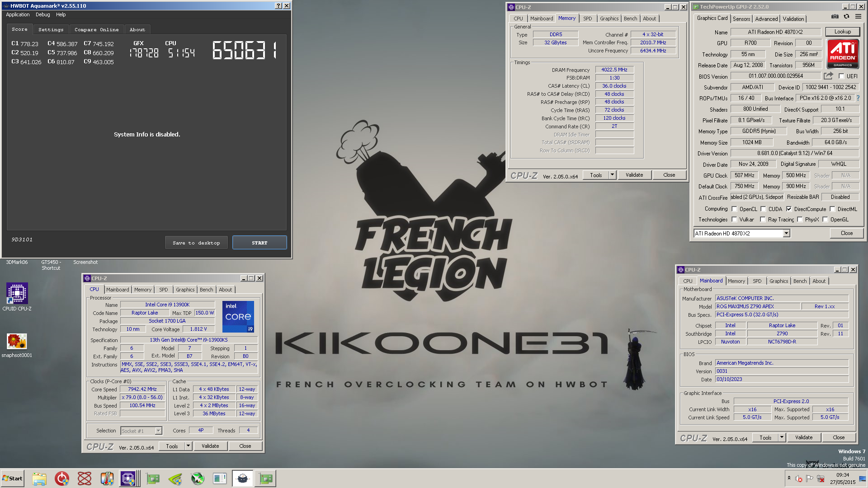Open the Sensors tab in GPU-Z
868x488 pixels.
point(741,19)
